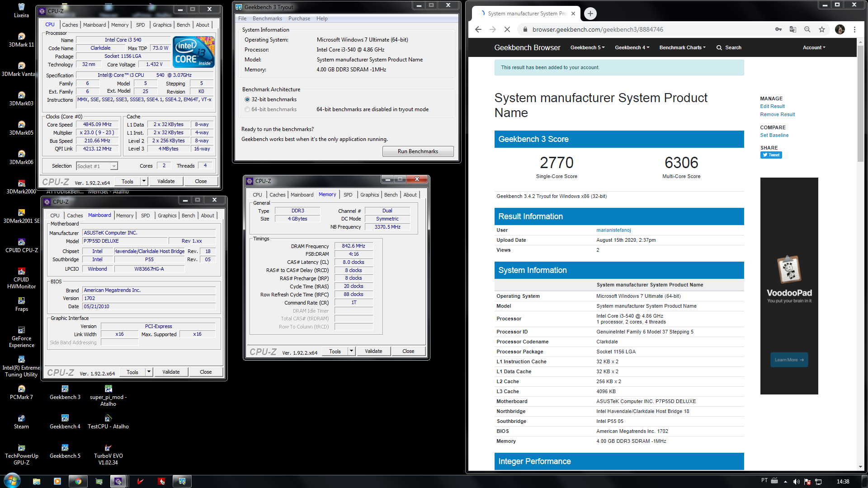
Task: Open the Socket #1 selection dropdown
Action: [x=97, y=166]
